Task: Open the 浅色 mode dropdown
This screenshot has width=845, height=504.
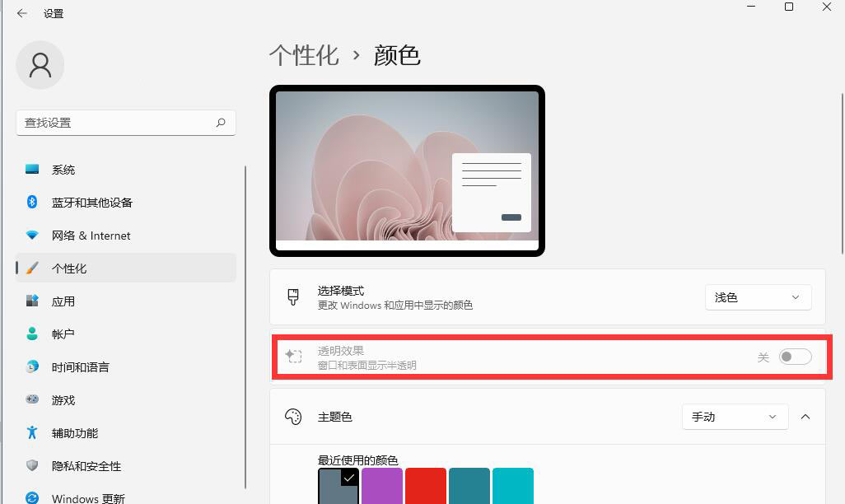Action: pyautogui.click(x=759, y=297)
